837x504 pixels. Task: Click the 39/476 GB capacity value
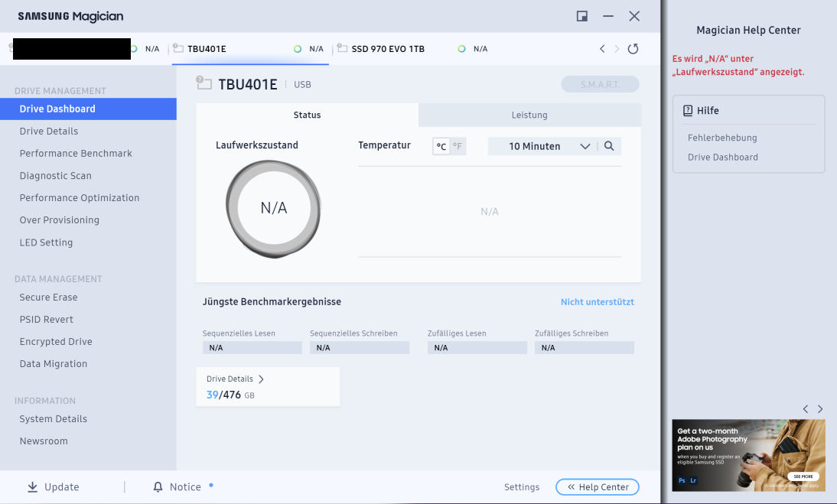[x=230, y=395]
